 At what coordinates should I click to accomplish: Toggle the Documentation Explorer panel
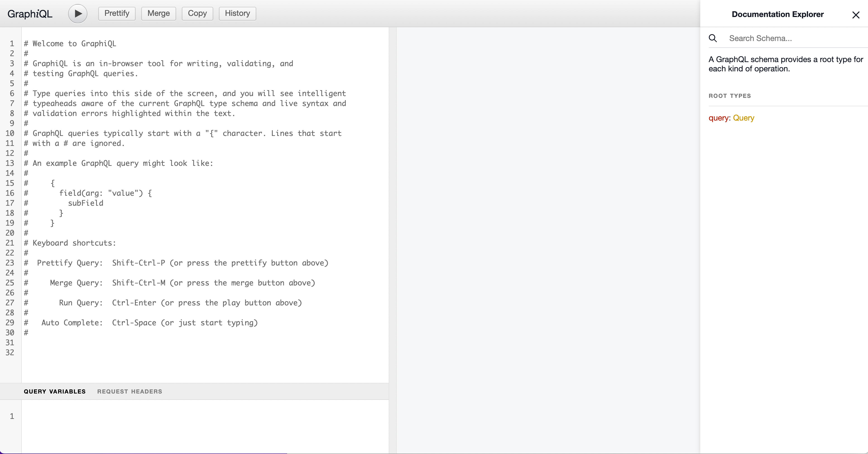856,14
